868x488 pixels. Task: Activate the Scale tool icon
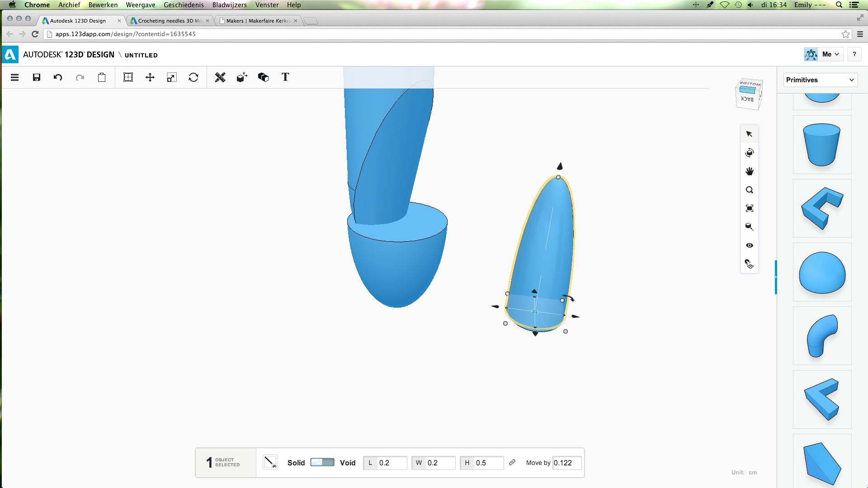[x=172, y=77]
